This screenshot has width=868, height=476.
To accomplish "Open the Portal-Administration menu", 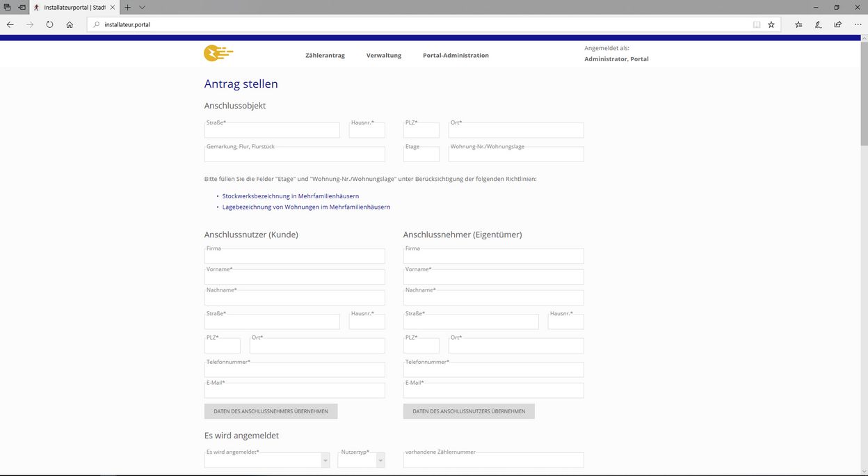I will pyautogui.click(x=456, y=56).
